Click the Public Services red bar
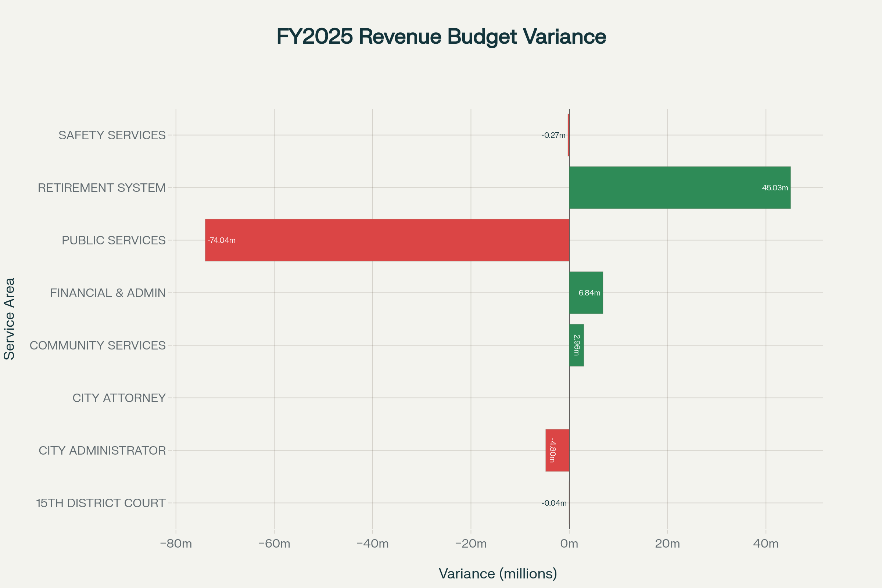This screenshot has height=588, width=882. coord(387,240)
